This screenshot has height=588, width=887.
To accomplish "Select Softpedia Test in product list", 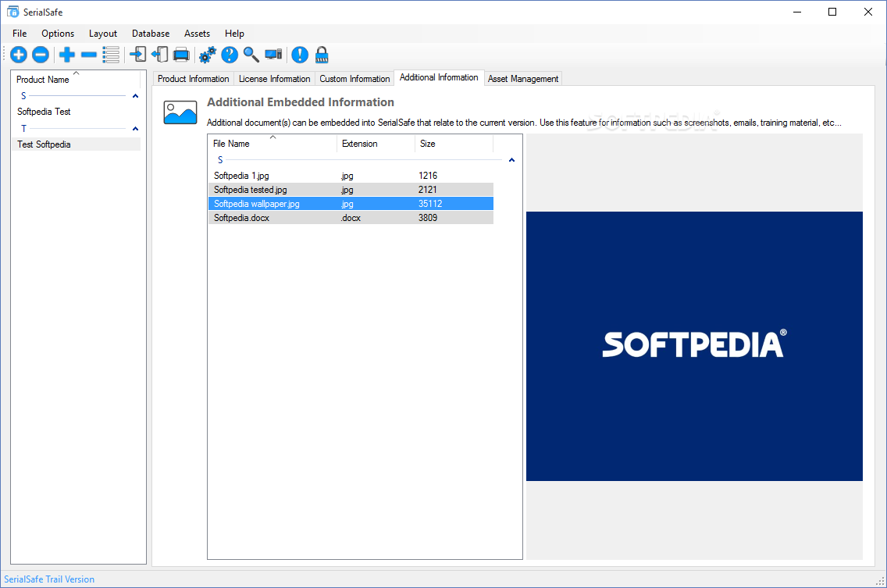I will pyautogui.click(x=76, y=112).
